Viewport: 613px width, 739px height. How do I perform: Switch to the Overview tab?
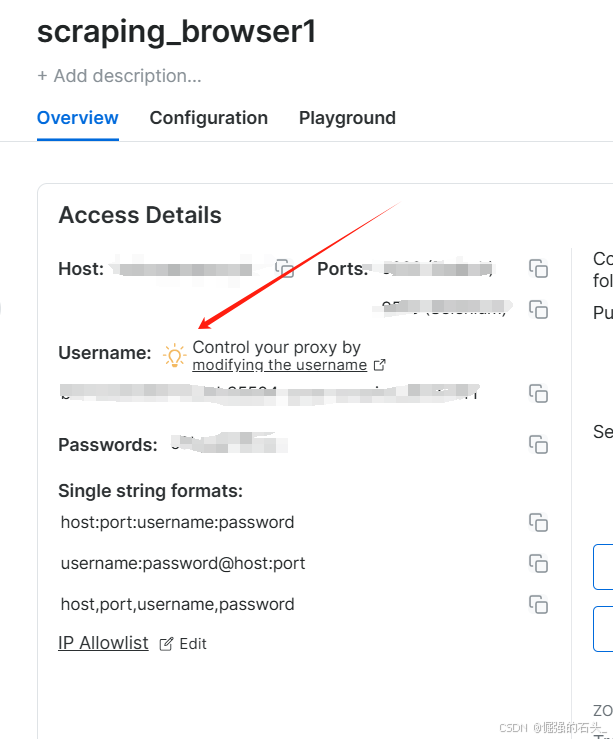click(78, 118)
